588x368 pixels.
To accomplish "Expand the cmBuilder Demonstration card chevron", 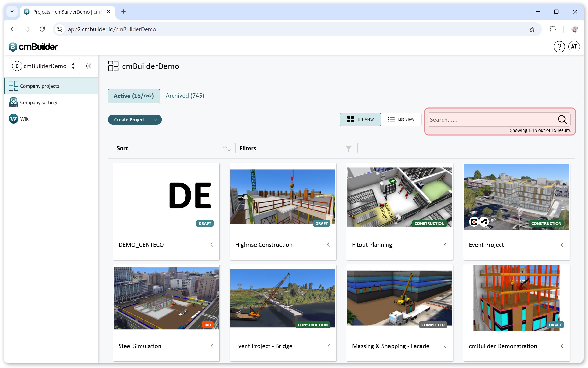I will tap(562, 346).
